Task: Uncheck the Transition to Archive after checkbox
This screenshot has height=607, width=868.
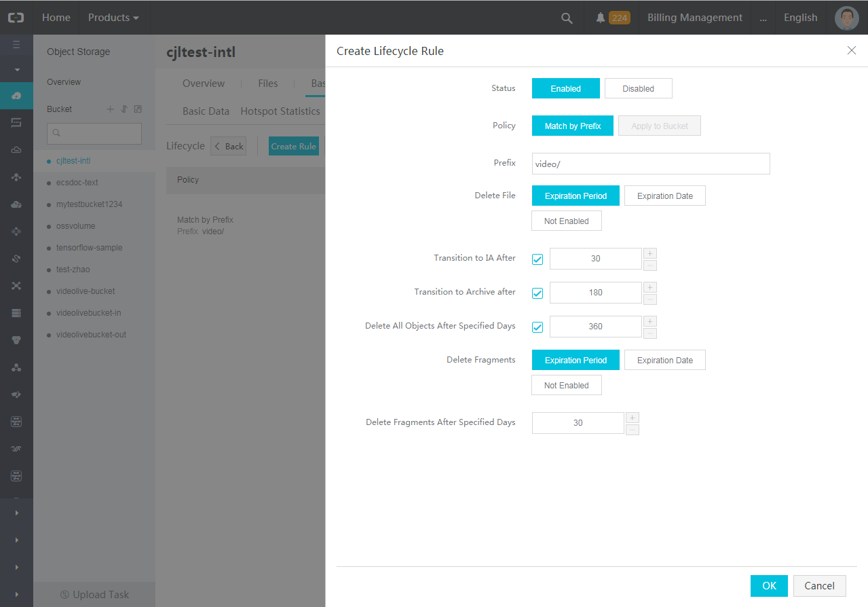Action: (537, 293)
